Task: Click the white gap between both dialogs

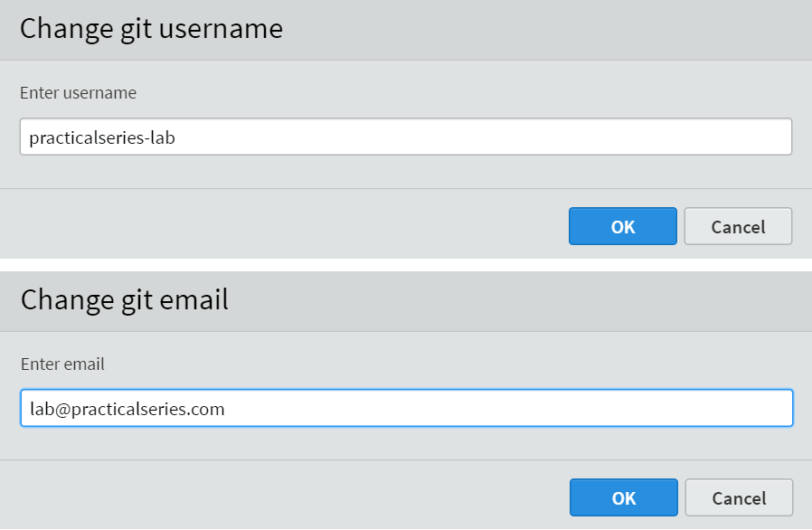Action: pyautogui.click(x=406, y=265)
